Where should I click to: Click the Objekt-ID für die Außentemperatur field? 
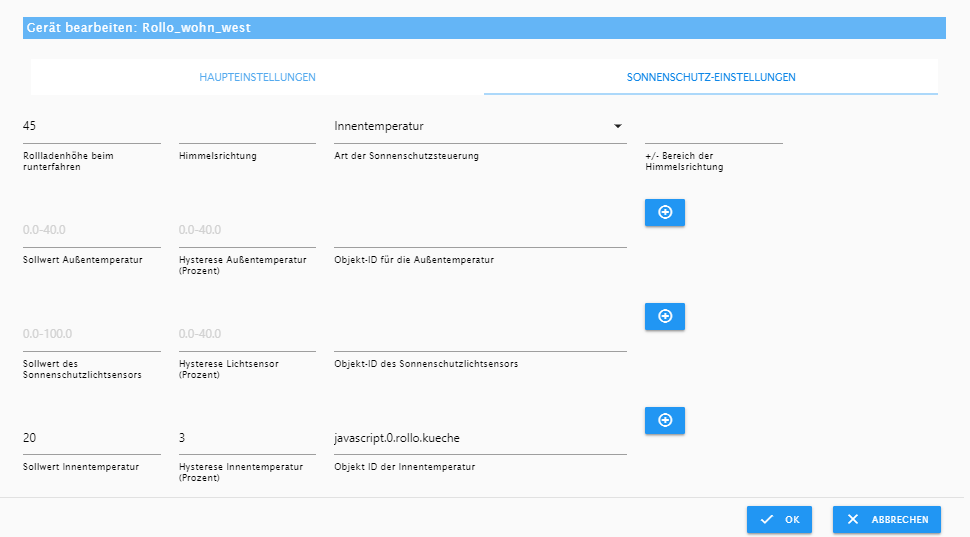point(480,230)
